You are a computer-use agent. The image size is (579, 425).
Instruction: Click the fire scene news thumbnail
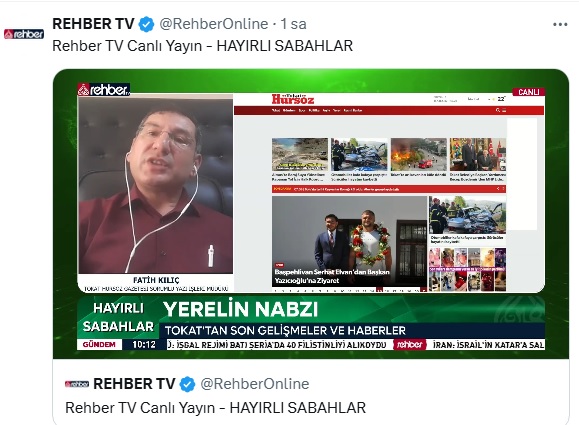418,154
